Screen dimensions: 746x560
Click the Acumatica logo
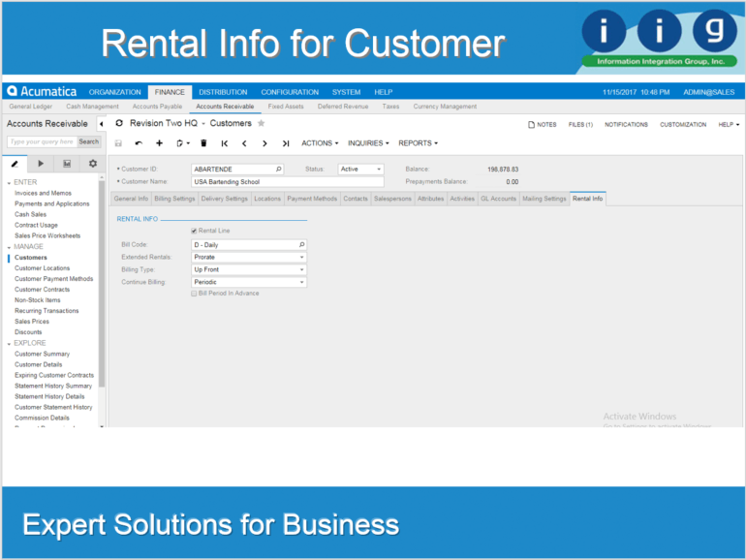tap(42, 91)
